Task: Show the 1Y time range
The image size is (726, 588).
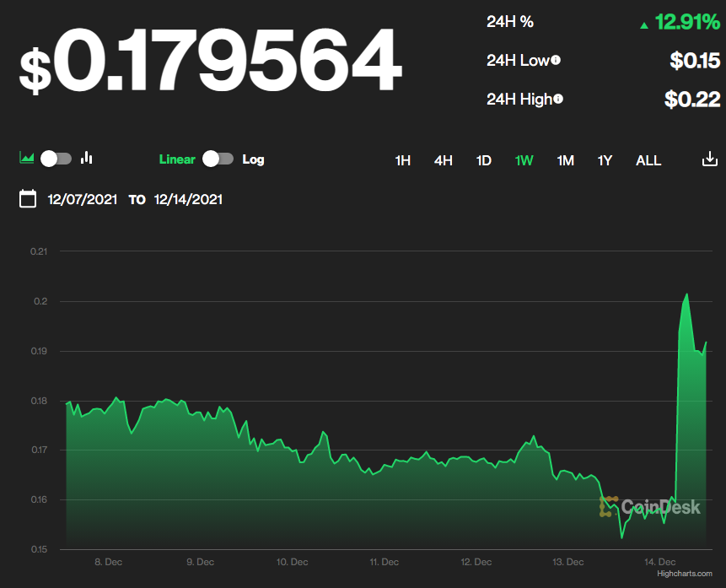Action: point(605,160)
